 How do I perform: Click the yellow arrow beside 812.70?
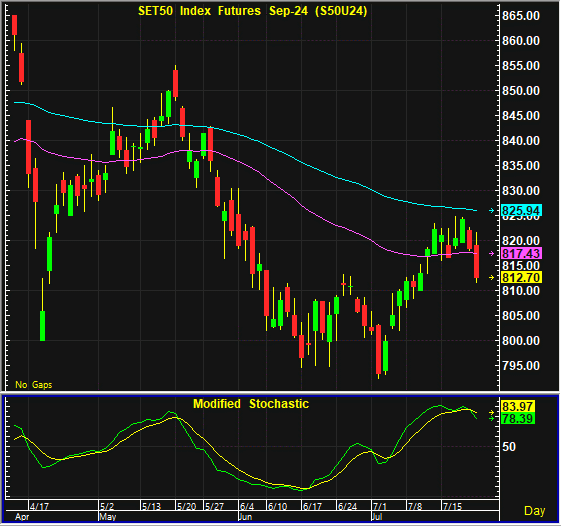pos(492,277)
